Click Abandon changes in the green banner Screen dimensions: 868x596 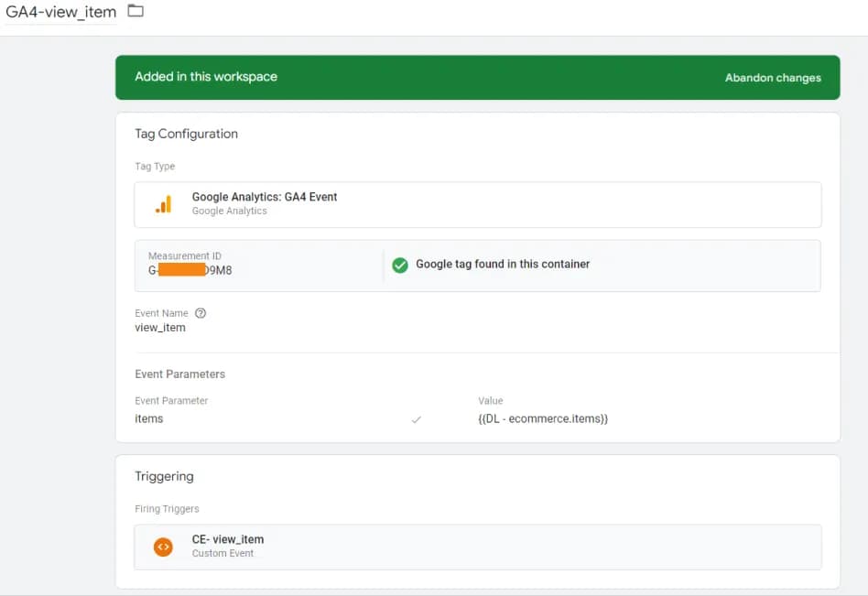point(773,78)
